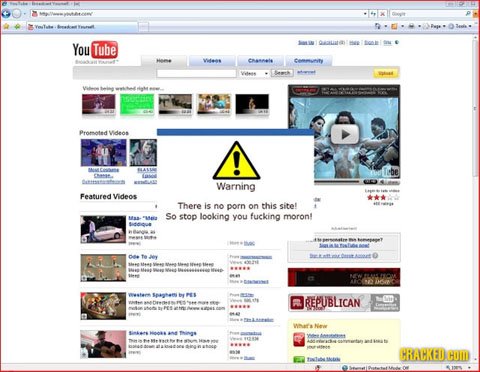Click the Help link at top
The height and width of the screenshot is (372, 480).
[354, 42]
